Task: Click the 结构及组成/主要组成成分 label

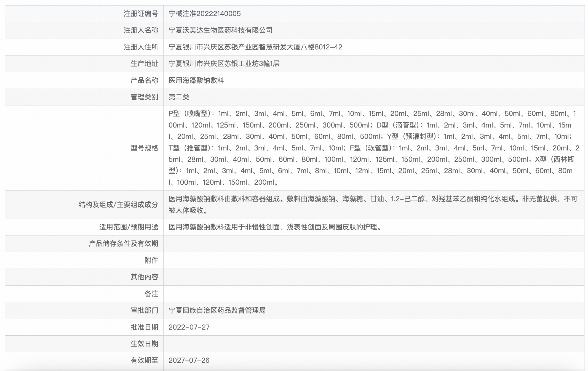Action: point(118,205)
